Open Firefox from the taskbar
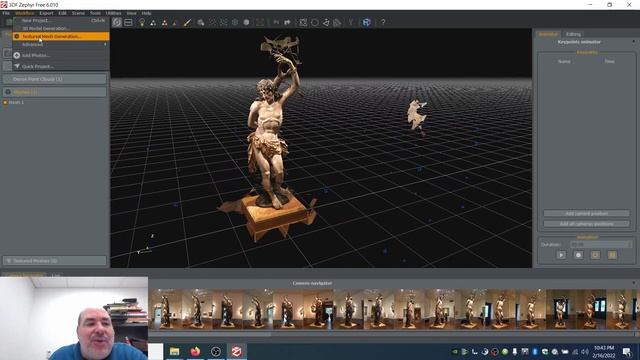 [195, 351]
